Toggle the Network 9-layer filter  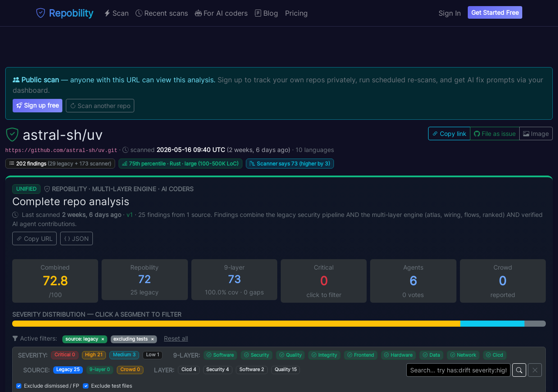[x=463, y=355]
